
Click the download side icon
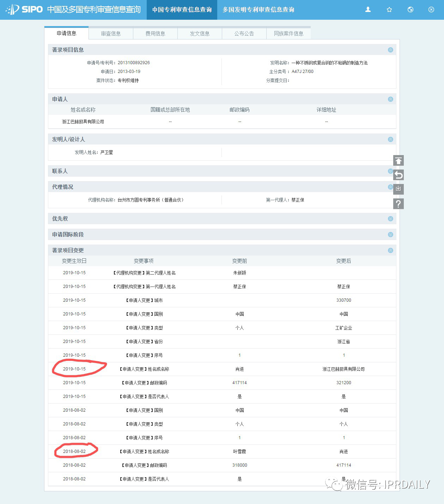(399, 189)
